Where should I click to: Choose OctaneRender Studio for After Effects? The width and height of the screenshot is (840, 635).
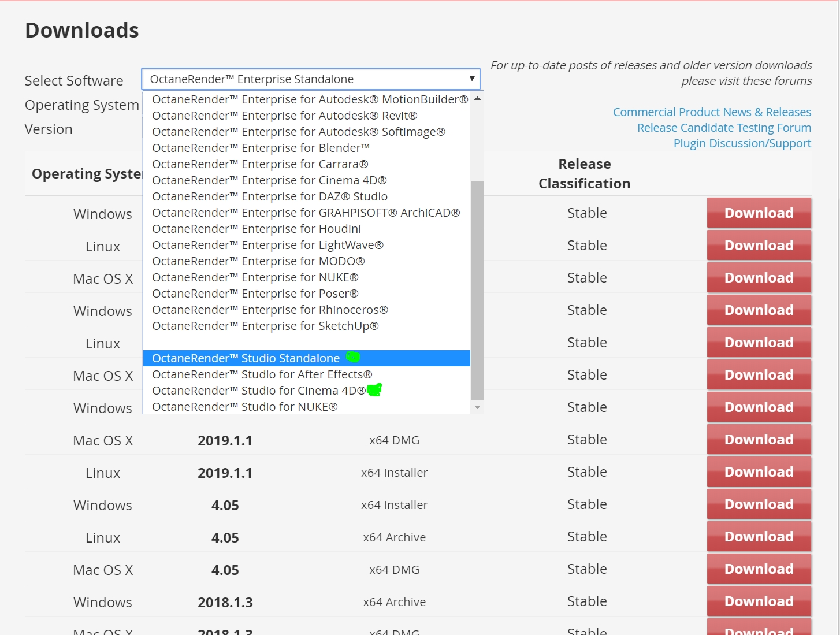tap(307, 374)
